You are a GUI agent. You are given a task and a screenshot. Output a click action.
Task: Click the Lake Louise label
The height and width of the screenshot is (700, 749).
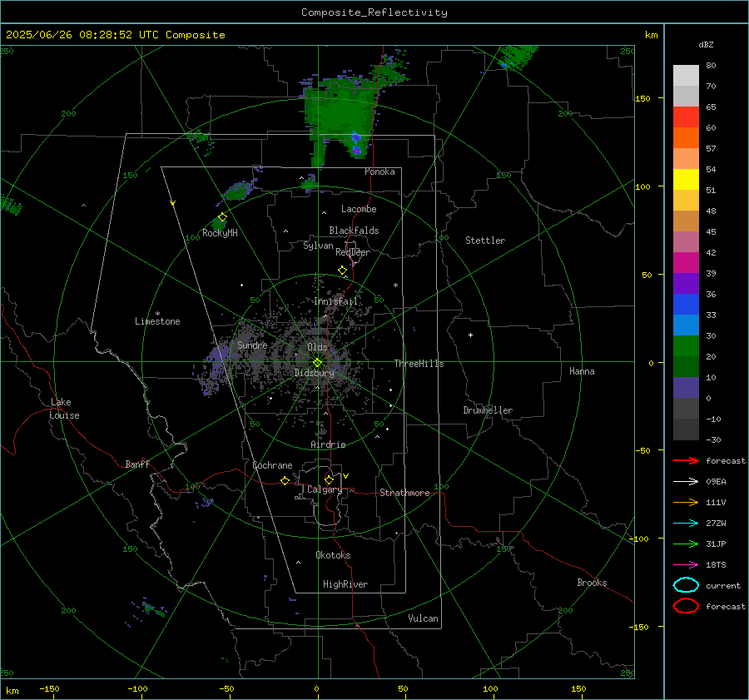64,409
